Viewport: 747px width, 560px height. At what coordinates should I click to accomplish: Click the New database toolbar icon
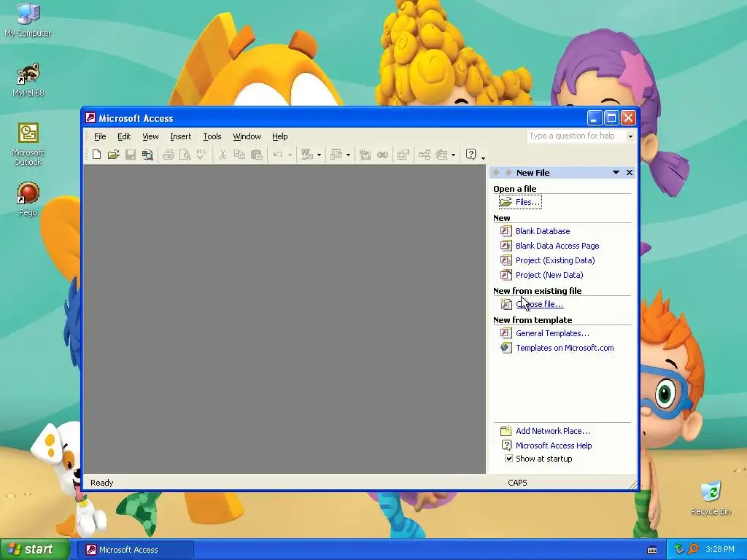[x=97, y=155]
